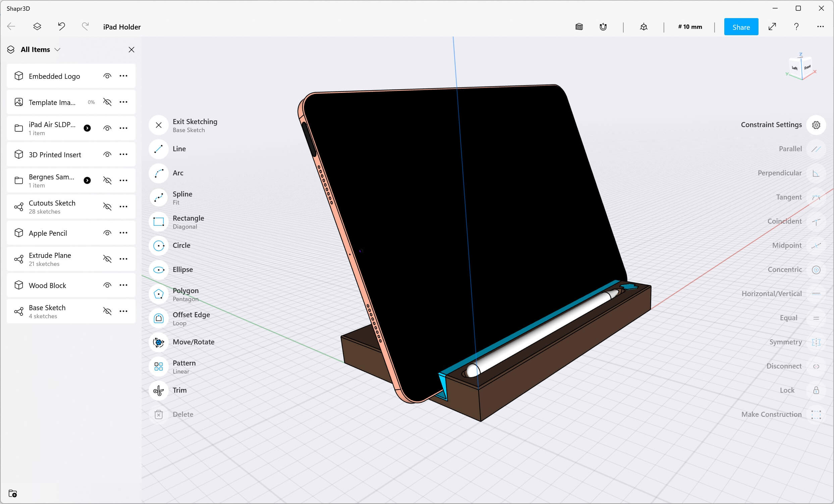Viewport: 834px width, 504px height.
Task: Click the Shapr3D undo button
Action: (61, 27)
